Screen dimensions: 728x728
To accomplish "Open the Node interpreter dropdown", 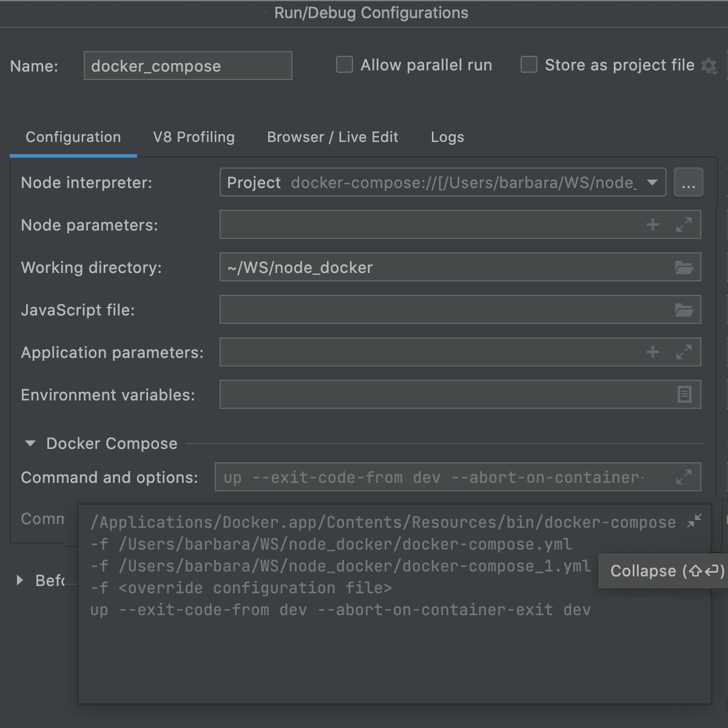I will (652, 182).
